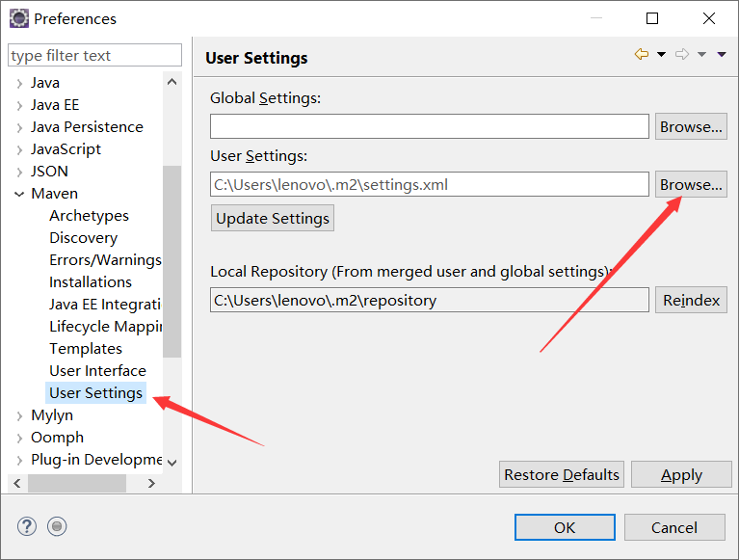Select the Java Persistence category label

click(87, 127)
